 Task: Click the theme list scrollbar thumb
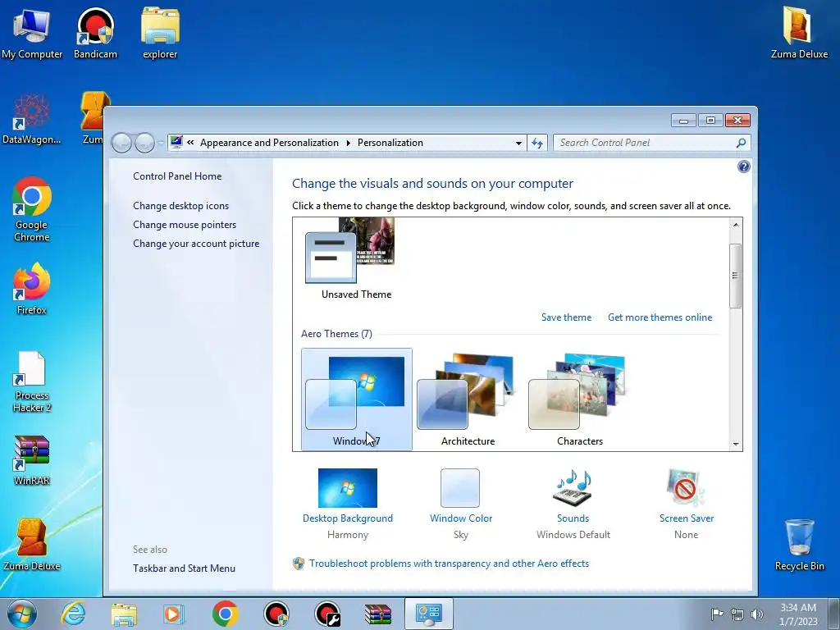(736, 276)
